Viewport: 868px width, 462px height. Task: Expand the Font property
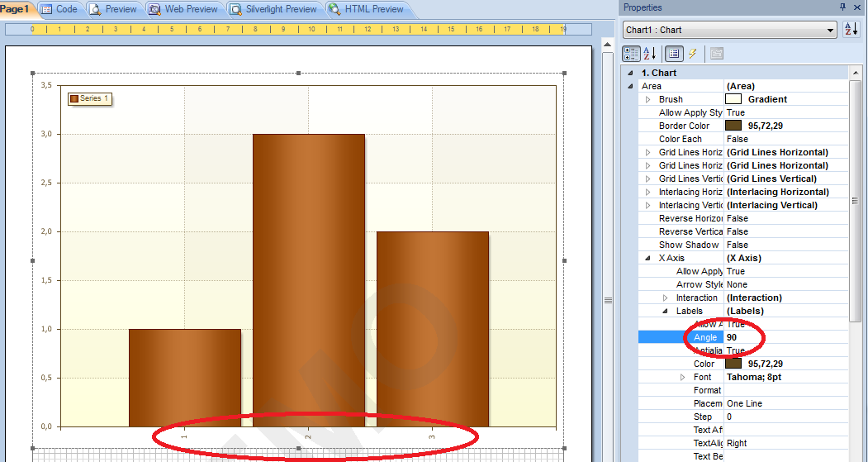click(x=682, y=377)
